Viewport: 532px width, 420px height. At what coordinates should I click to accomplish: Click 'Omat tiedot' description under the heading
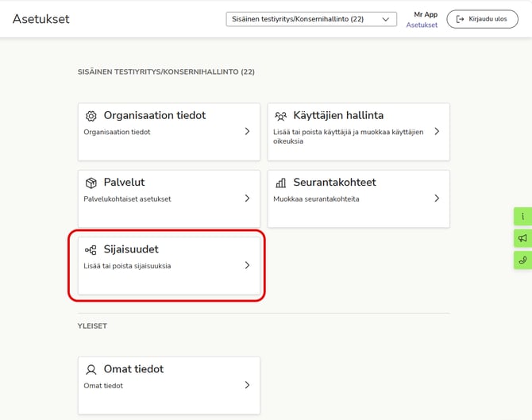coord(103,386)
